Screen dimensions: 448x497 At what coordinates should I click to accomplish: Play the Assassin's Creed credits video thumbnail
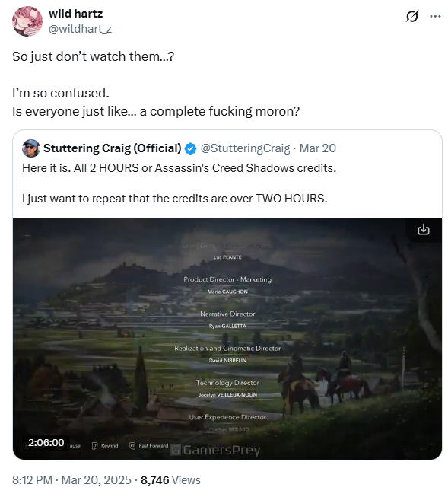click(x=227, y=339)
